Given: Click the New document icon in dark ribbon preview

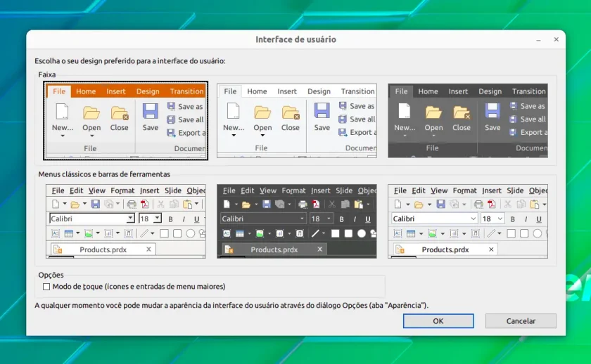Looking at the screenshot, I should pyautogui.click(x=405, y=112).
